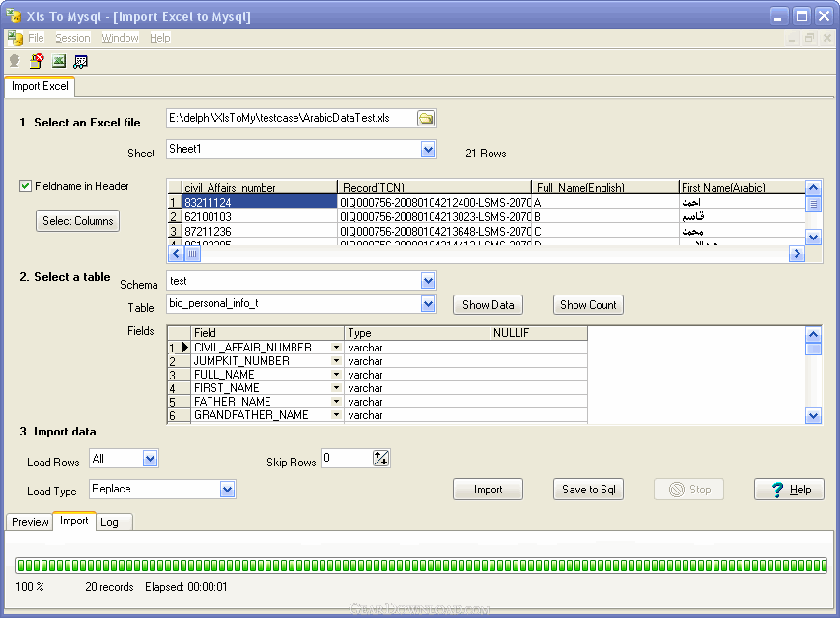Image resolution: width=840 pixels, height=618 pixels.
Task: Click the Excel file path input field
Action: click(x=292, y=119)
